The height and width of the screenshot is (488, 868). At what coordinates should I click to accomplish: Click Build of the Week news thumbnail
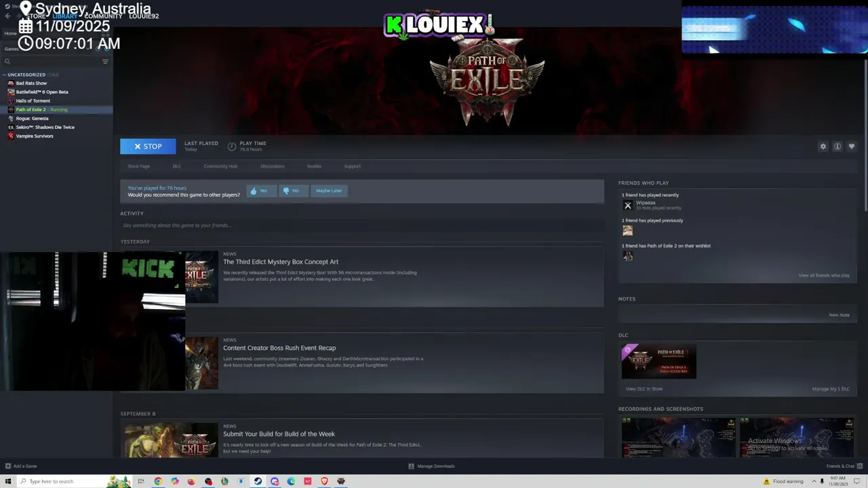click(171, 440)
